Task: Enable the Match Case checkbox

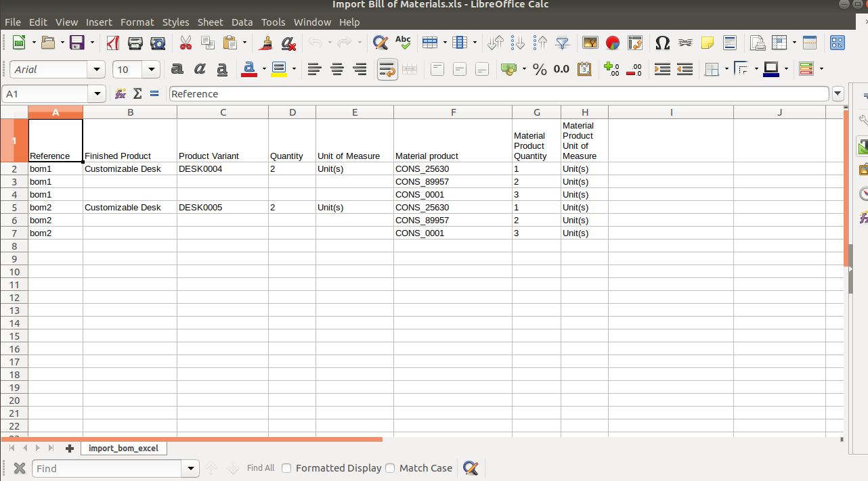Action: [x=390, y=468]
